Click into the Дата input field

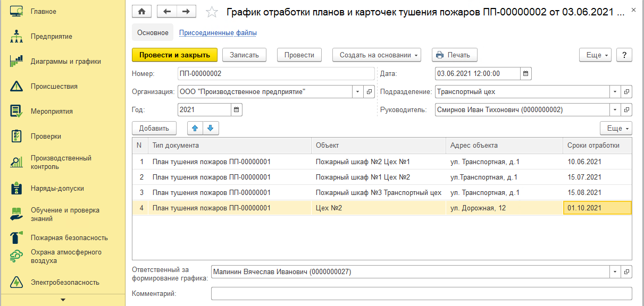click(477, 74)
